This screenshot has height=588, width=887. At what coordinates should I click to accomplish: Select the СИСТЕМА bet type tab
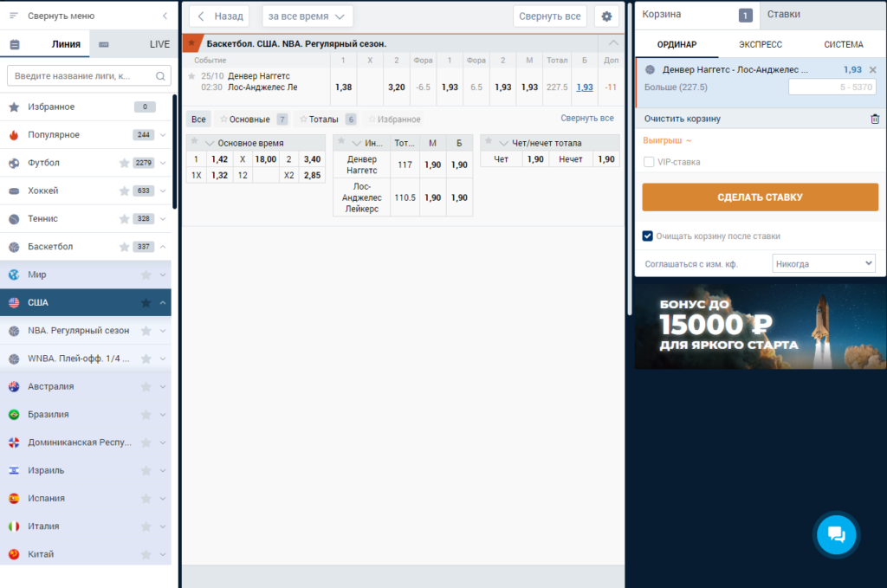tap(844, 44)
